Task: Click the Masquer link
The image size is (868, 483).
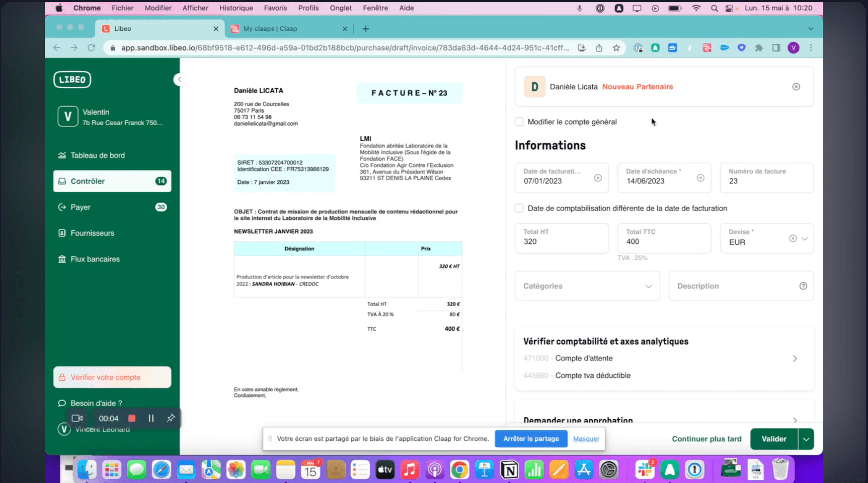Action: click(x=586, y=439)
